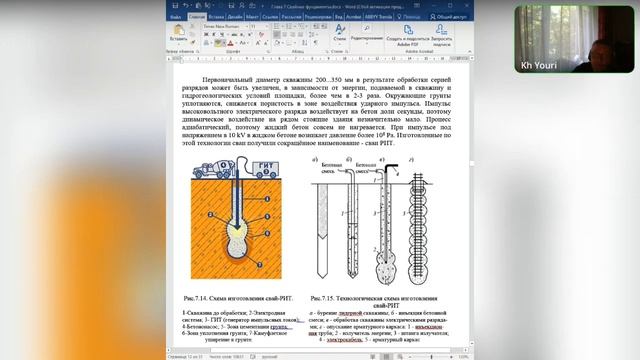Start a numbered list

(289, 26)
